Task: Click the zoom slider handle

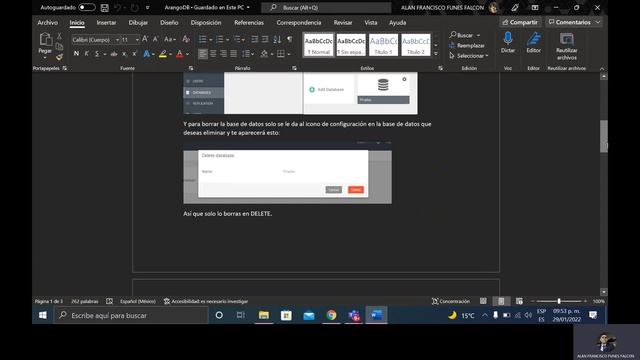Action: (x=559, y=301)
